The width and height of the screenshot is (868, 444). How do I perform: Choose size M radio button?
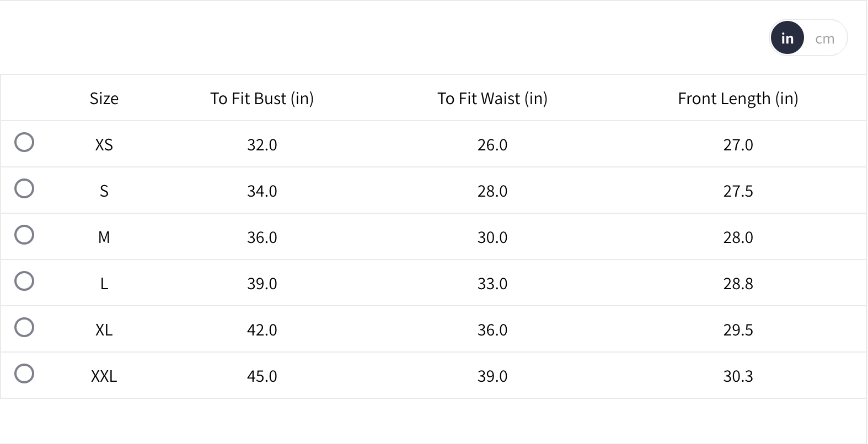click(24, 235)
